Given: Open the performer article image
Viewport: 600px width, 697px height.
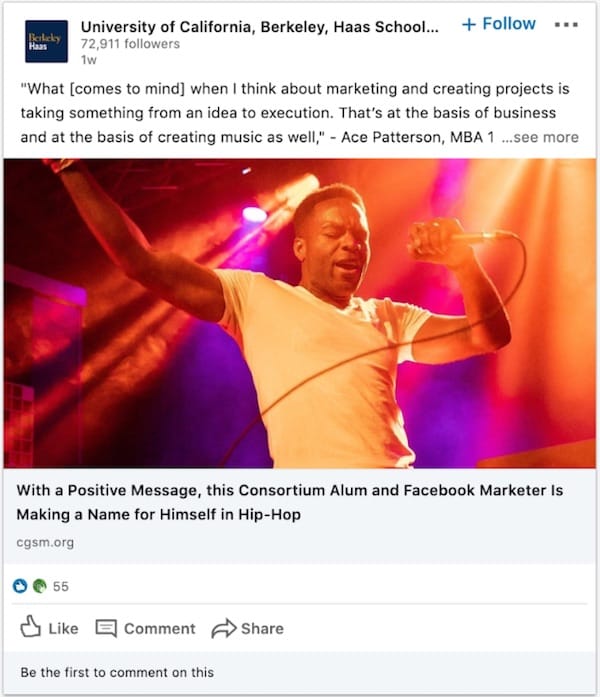Looking at the screenshot, I should coord(300,312).
